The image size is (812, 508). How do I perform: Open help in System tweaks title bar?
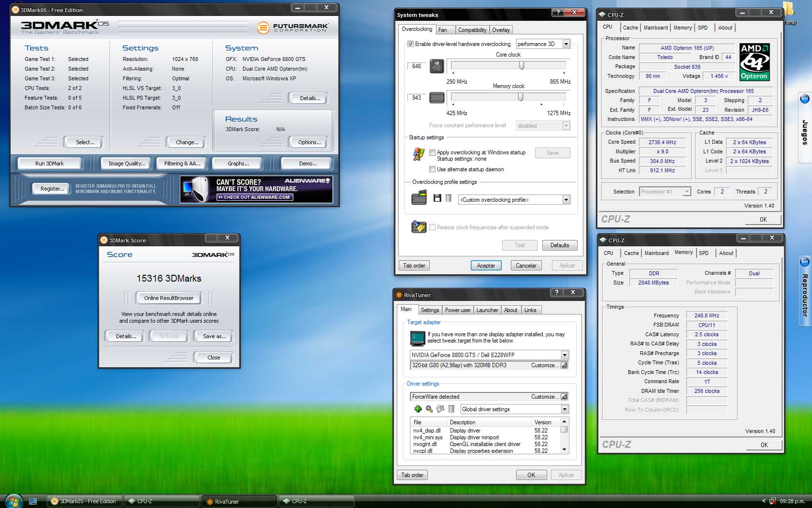point(558,13)
